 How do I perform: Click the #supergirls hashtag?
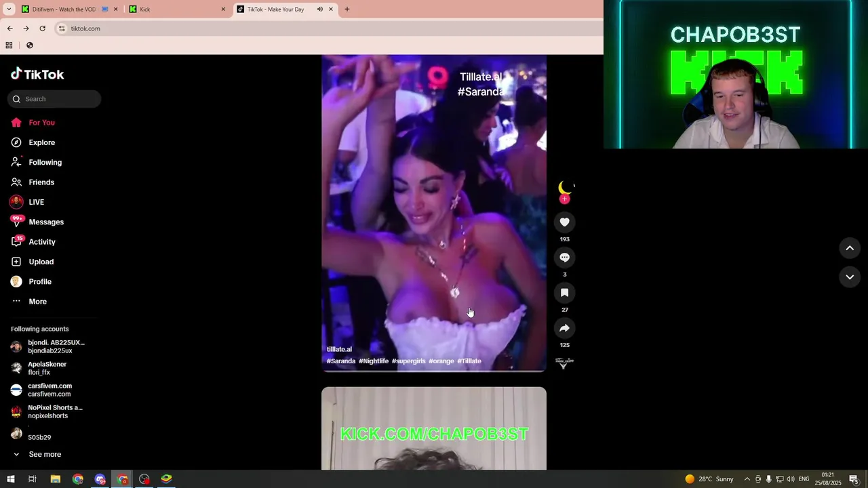(x=408, y=361)
